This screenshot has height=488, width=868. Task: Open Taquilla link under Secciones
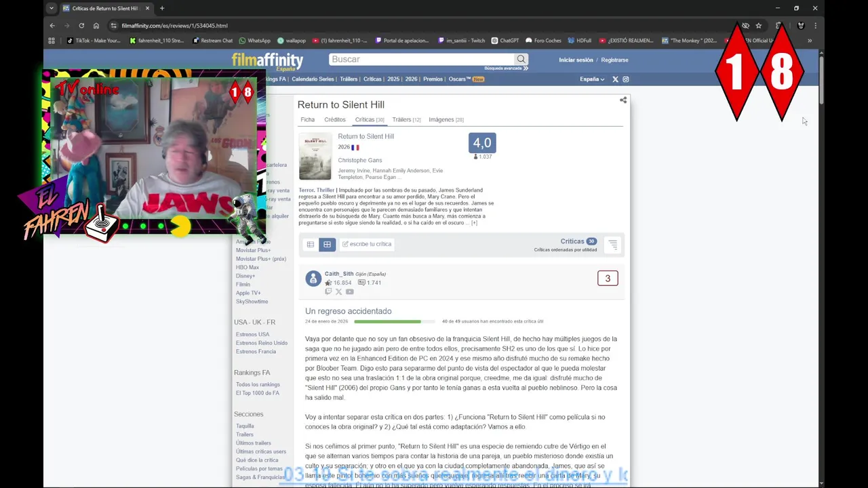[245, 426]
